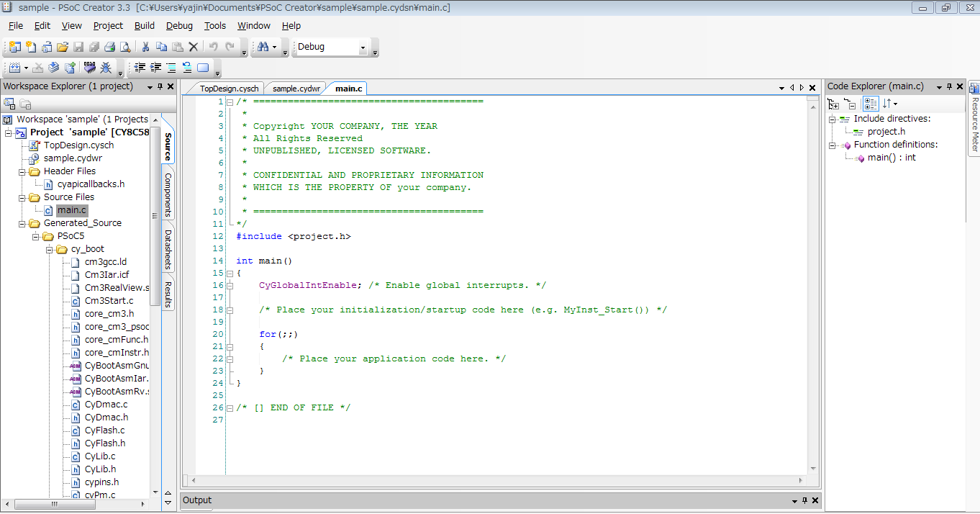
Task: Pin the Output panel
Action: click(x=804, y=500)
